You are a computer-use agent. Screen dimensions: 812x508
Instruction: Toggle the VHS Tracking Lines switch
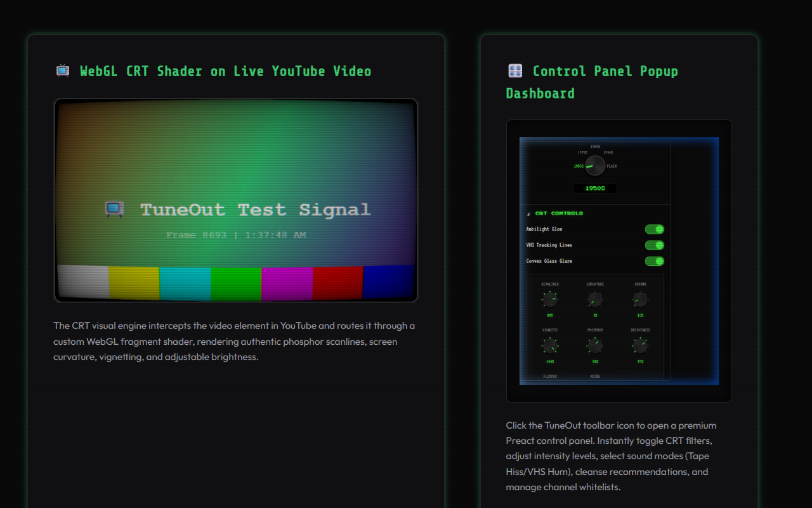click(655, 245)
